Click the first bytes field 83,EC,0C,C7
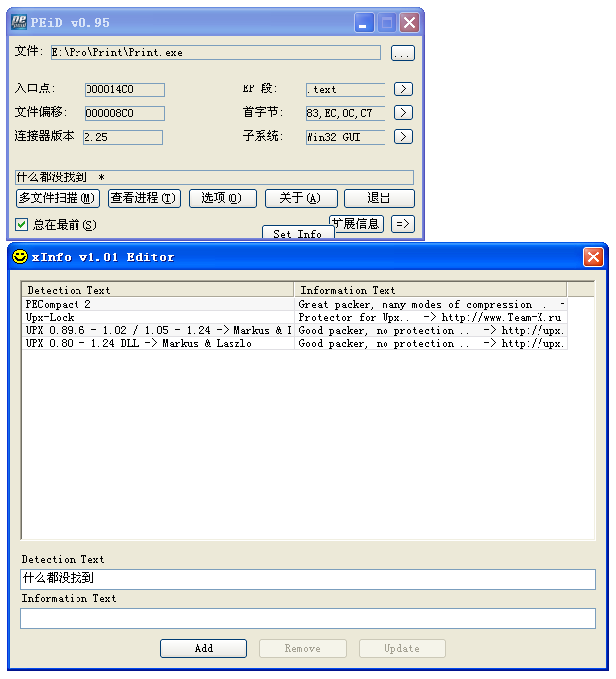The width and height of the screenshot is (616, 679). 346,113
